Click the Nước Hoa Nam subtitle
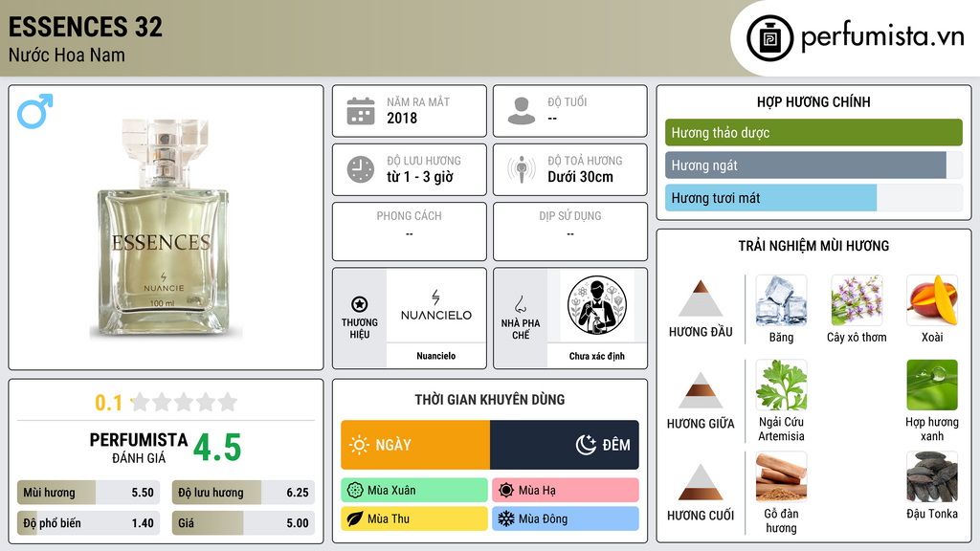The height and width of the screenshot is (551, 980). coord(67,55)
